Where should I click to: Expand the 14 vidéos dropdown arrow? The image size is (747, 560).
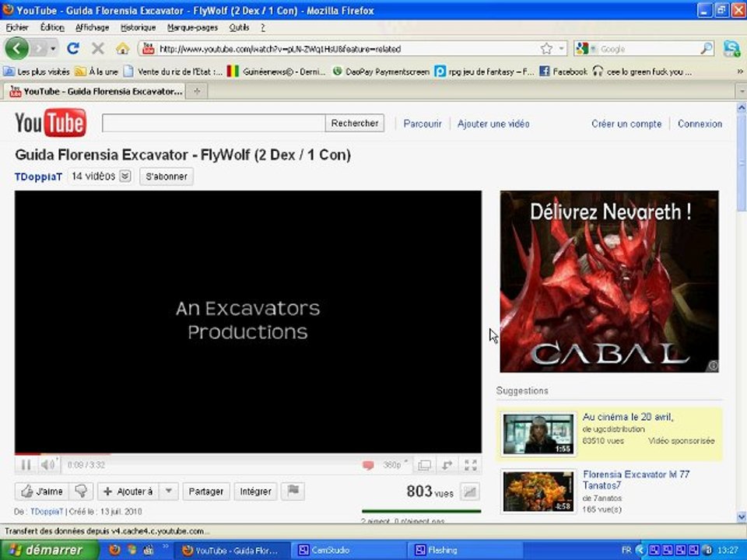[124, 177]
